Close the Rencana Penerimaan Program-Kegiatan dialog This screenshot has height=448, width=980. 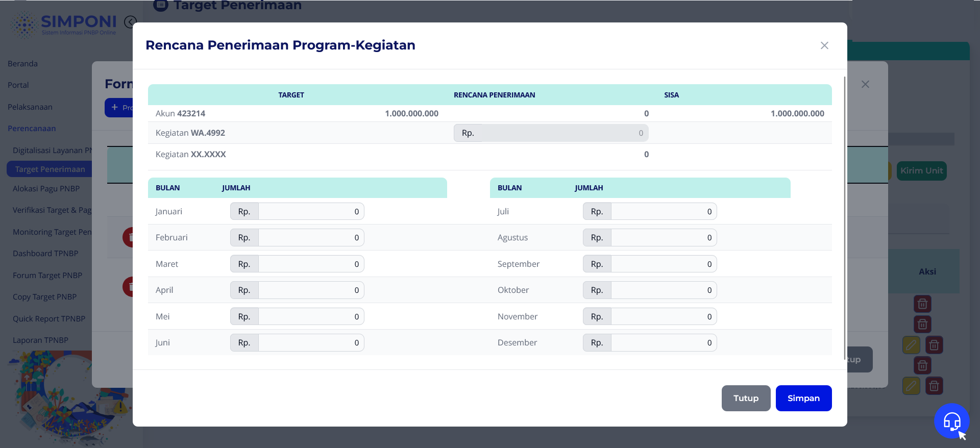[824, 45]
